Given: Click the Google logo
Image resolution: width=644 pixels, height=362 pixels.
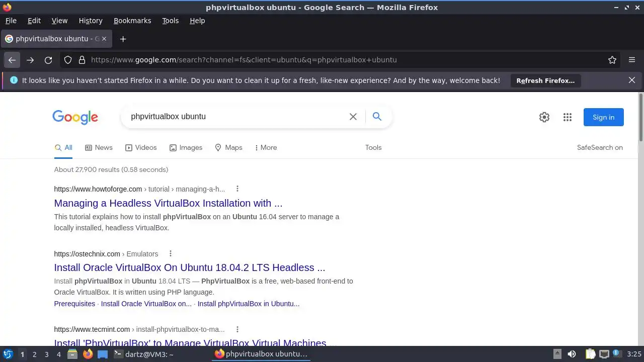Looking at the screenshot, I should point(75,117).
